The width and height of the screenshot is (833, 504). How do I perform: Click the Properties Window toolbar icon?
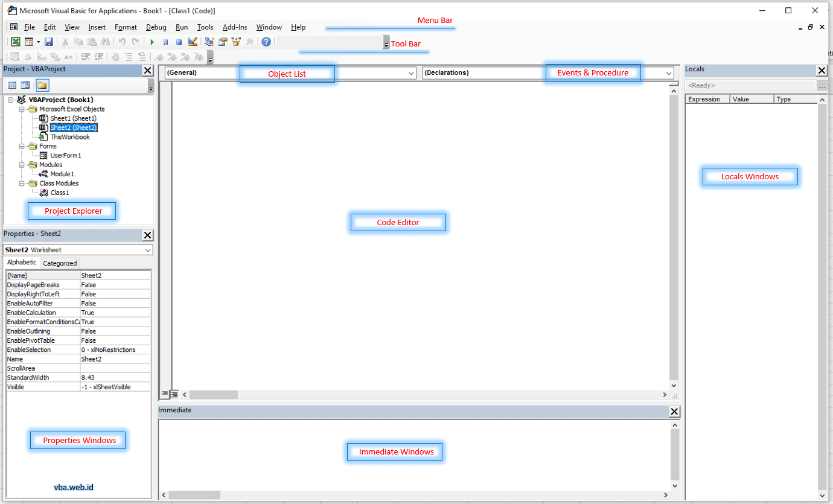point(223,42)
